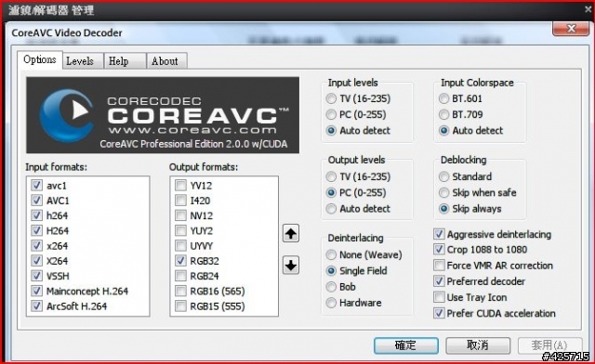Disable Mainconcept H.264 input format
Image resolution: width=595 pixels, height=364 pixels.
tap(36, 291)
